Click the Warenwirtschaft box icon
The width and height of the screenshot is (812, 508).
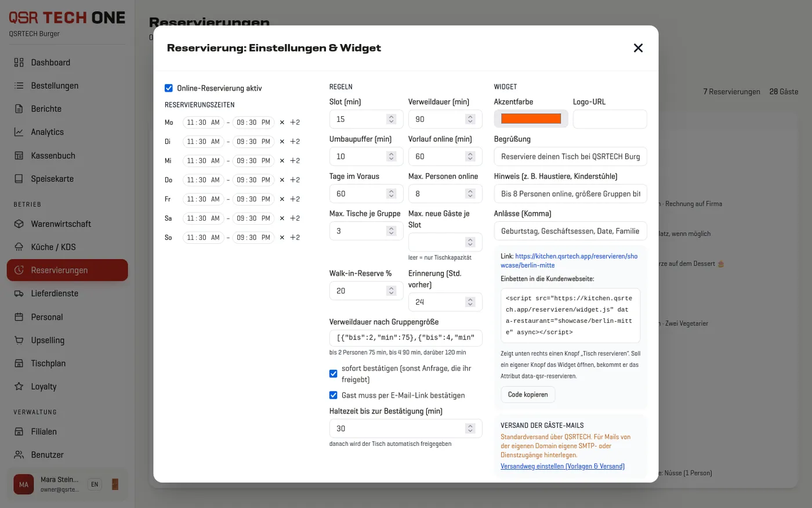pyautogui.click(x=19, y=224)
